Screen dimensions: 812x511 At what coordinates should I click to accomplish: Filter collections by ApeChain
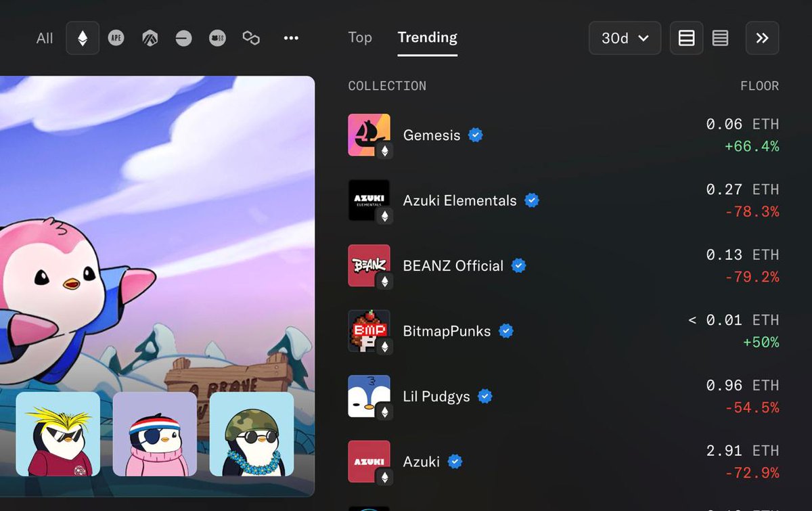[x=116, y=38]
